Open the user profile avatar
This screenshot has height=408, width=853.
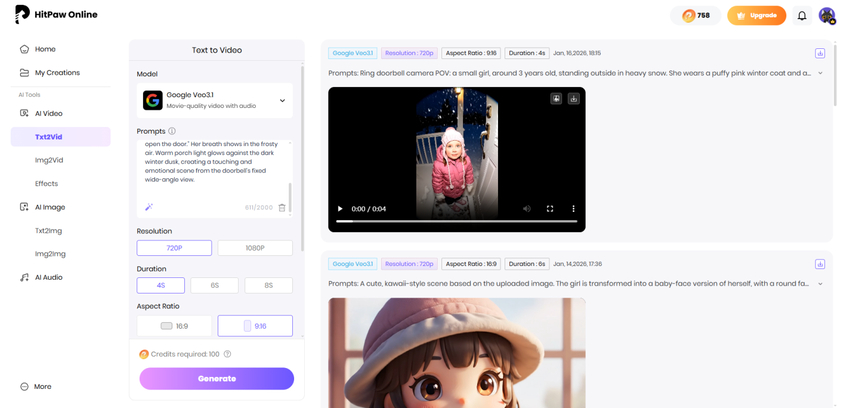point(827,15)
